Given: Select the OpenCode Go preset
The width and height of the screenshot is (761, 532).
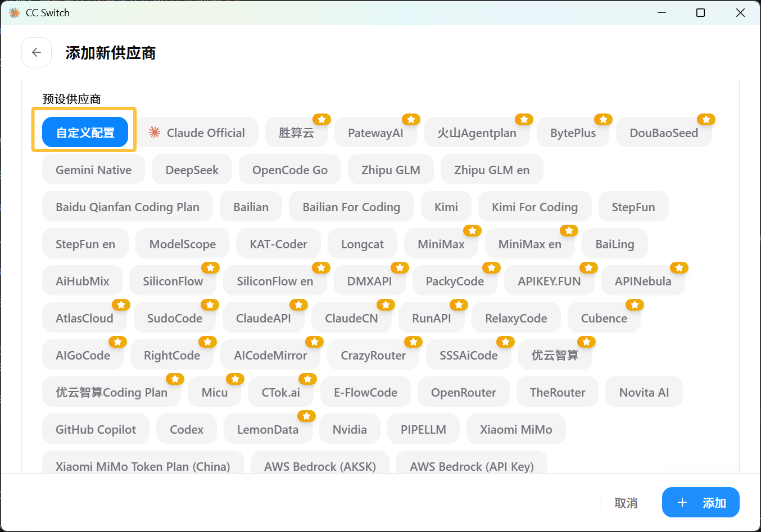Looking at the screenshot, I should click(x=289, y=170).
